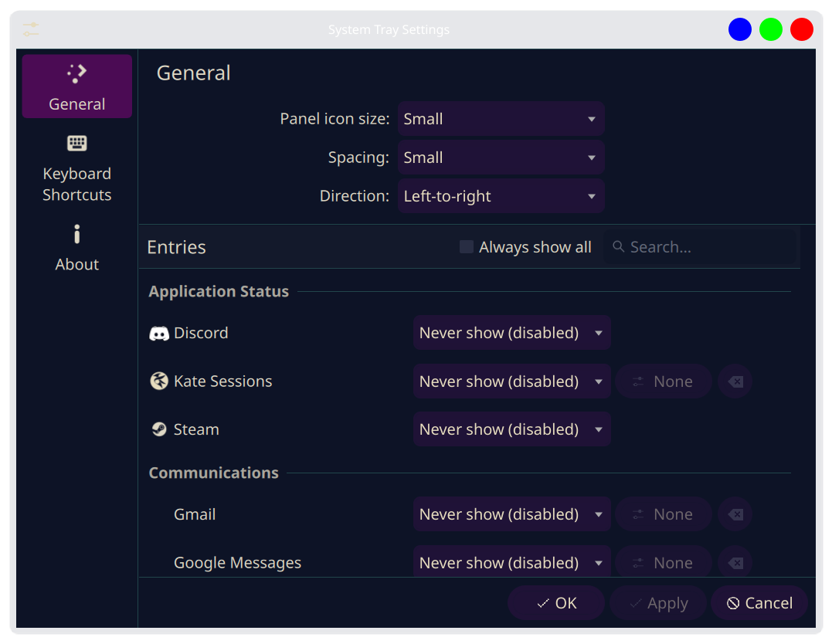Click the magnifier icon in search box
The image size is (832, 644).
(618, 247)
